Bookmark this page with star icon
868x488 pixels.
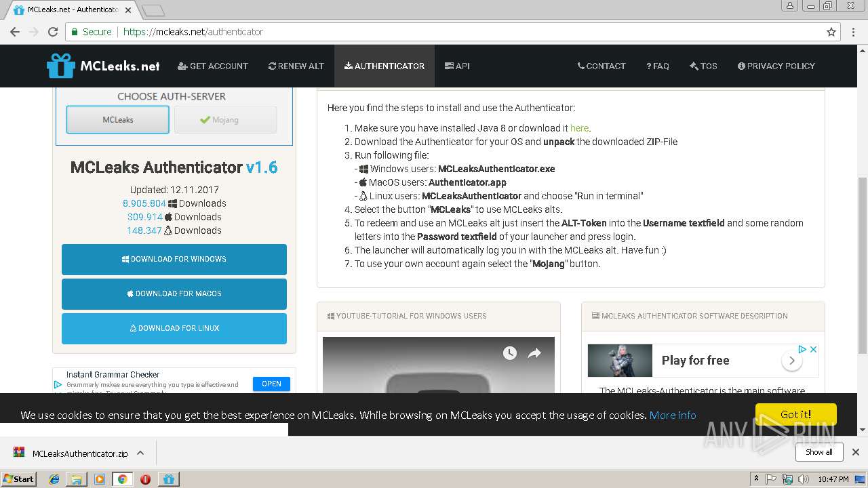pyautogui.click(x=831, y=32)
